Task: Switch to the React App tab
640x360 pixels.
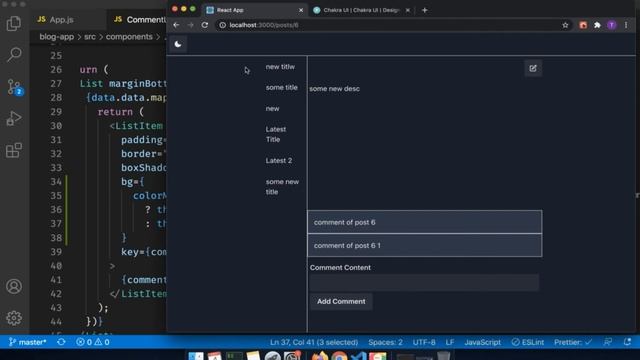Action: tap(254, 10)
